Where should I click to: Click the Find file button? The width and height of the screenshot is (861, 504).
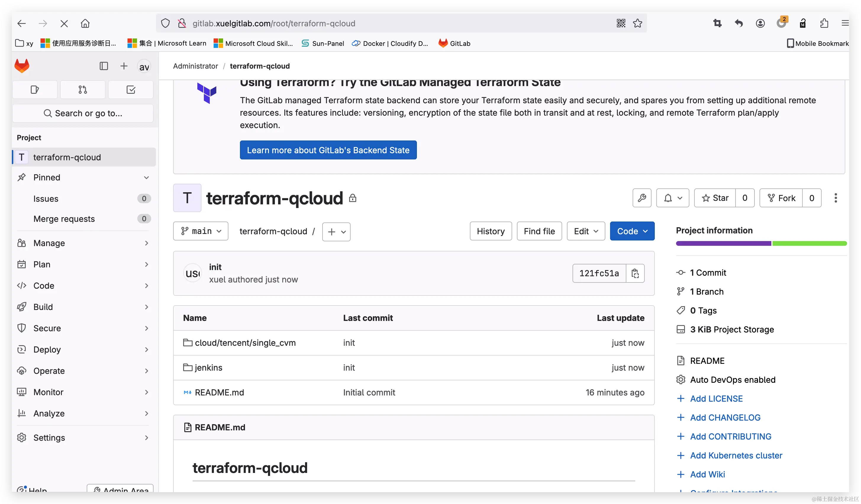coord(539,231)
